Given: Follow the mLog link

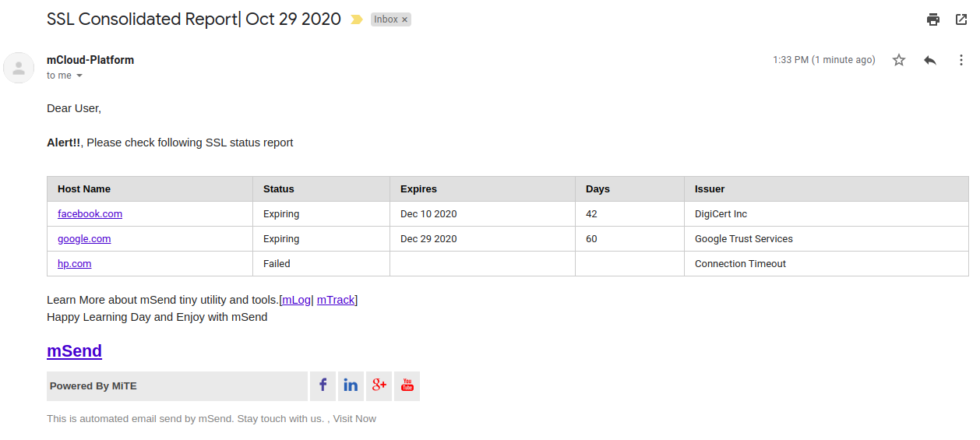Looking at the screenshot, I should (x=297, y=300).
